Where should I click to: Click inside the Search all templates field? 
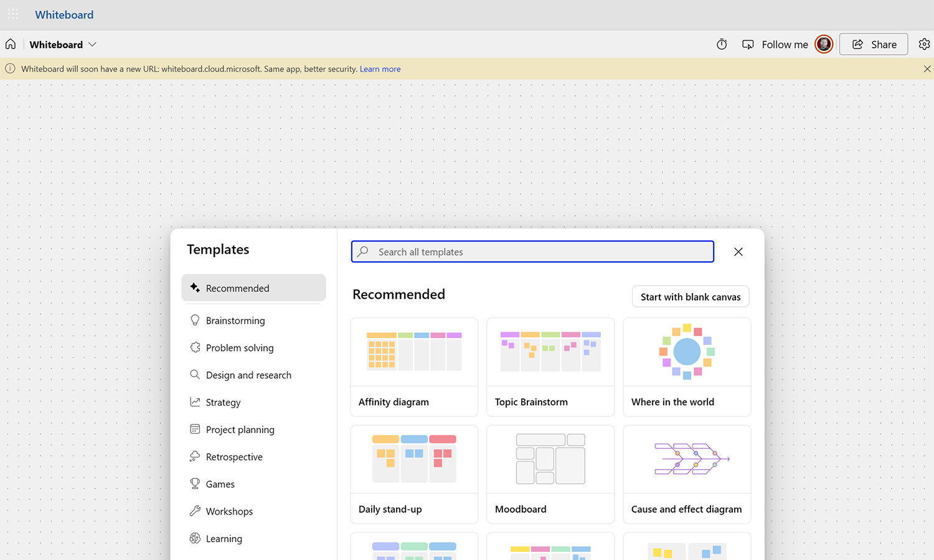tap(532, 251)
